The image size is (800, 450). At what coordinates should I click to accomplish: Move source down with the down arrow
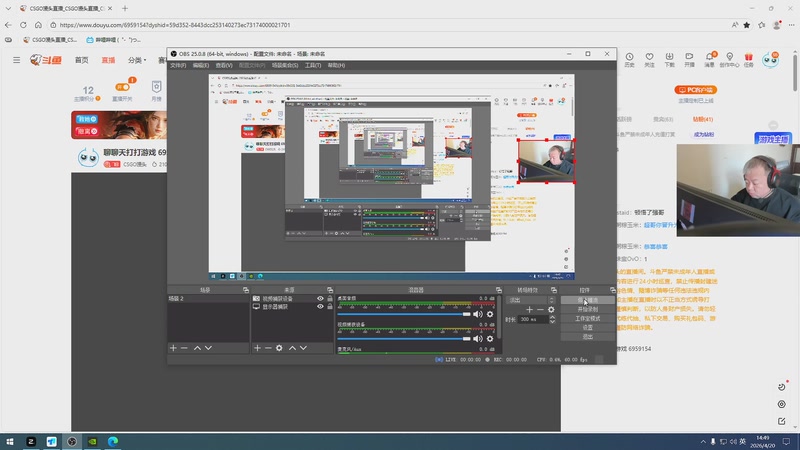(x=304, y=348)
